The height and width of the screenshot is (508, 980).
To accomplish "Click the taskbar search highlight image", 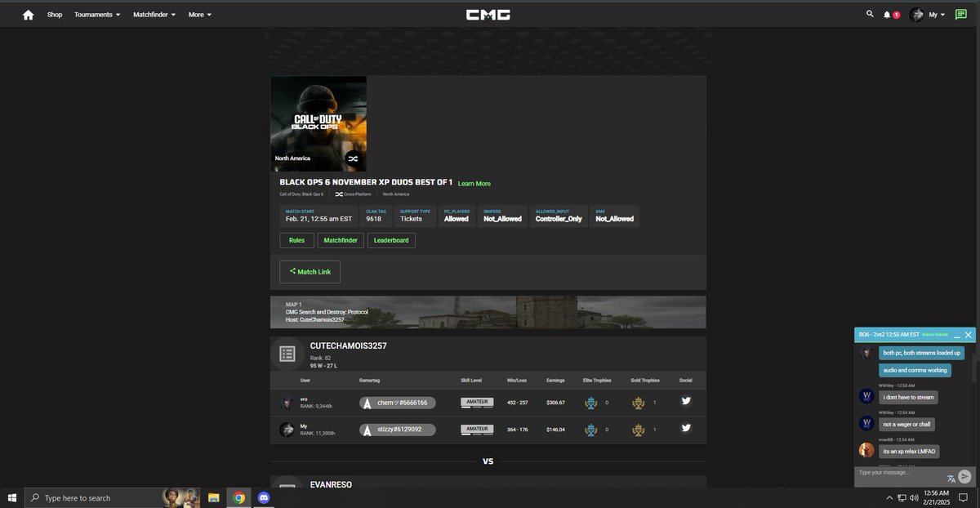I will point(181,497).
